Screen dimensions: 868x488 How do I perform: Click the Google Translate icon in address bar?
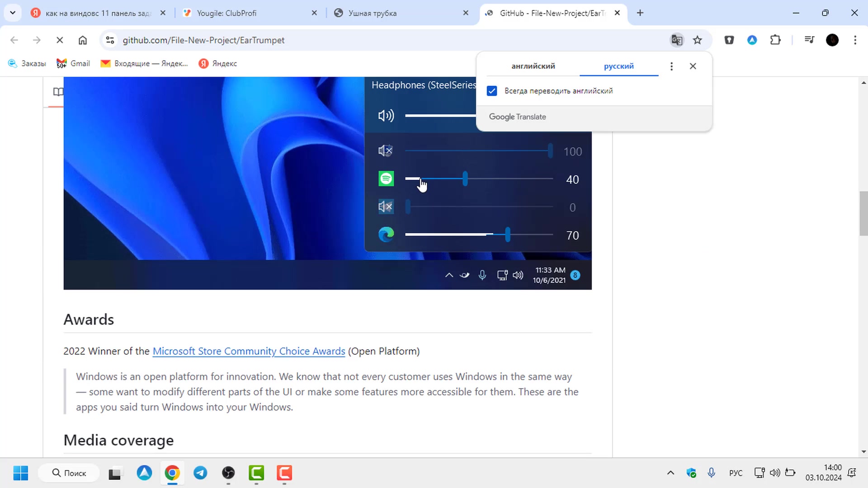tap(676, 40)
